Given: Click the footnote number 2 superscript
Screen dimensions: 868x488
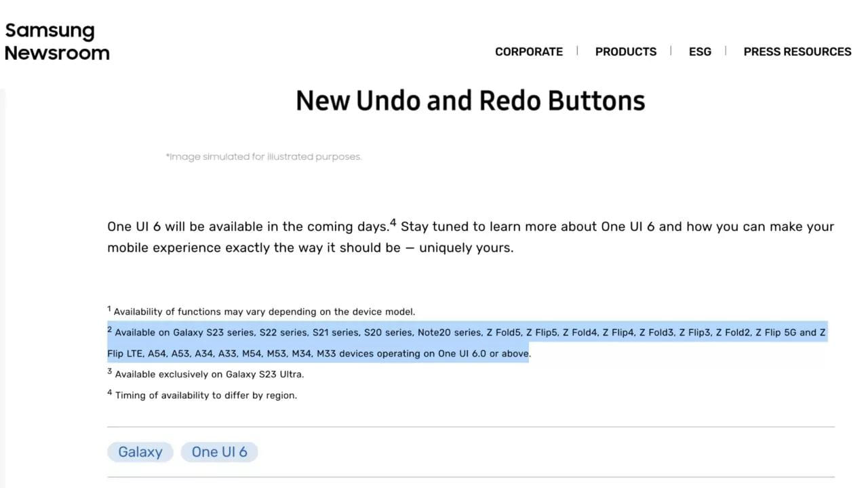Looking at the screenshot, I should (x=109, y=330).
